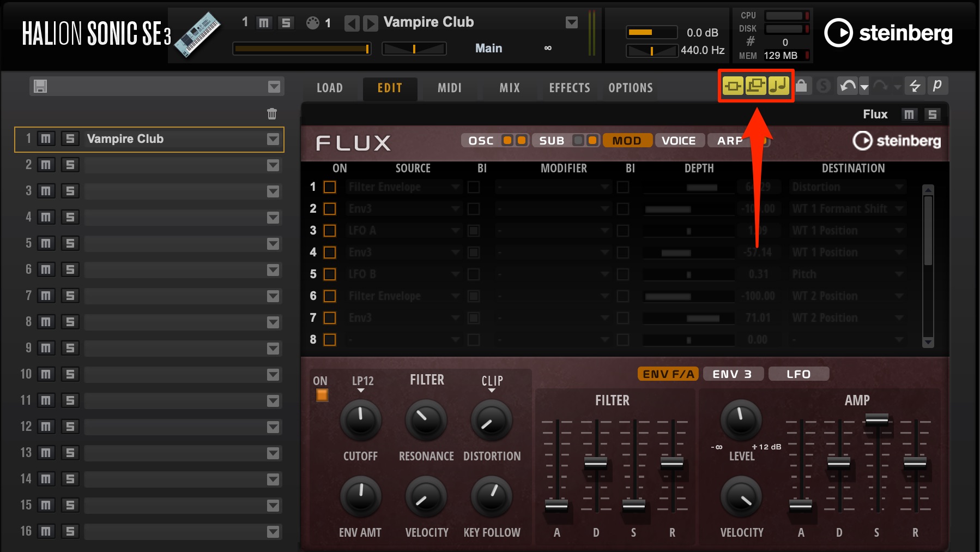Select the ENV F/A page
This screenshot has height=552, width=980.
pyautogui.click(x=668, y=374)
